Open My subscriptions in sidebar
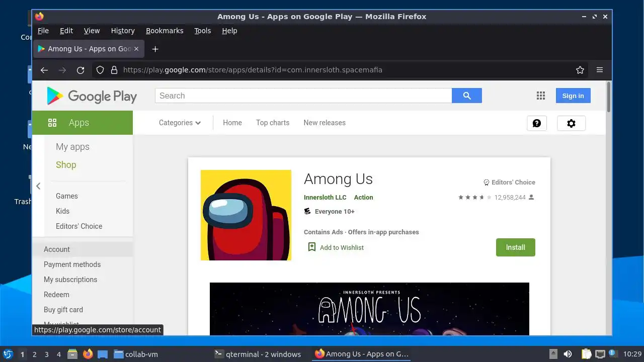Screen dimensions: 644x362 (x=70, y=280)
